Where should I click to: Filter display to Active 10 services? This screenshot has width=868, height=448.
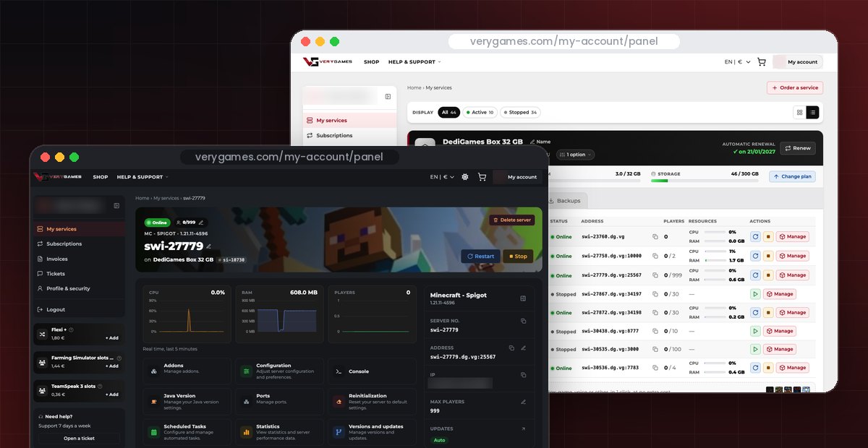click(480, 112)
